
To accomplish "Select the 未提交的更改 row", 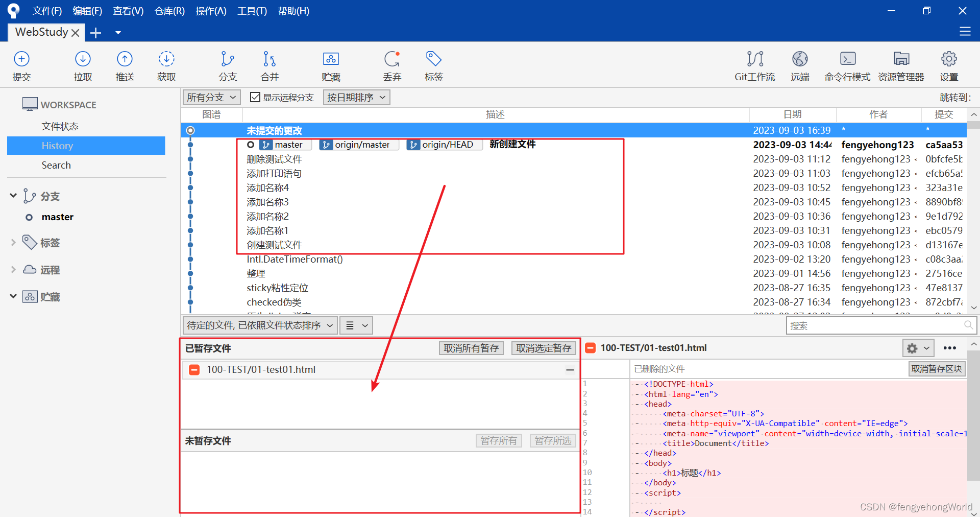I will tap(574, 130).
